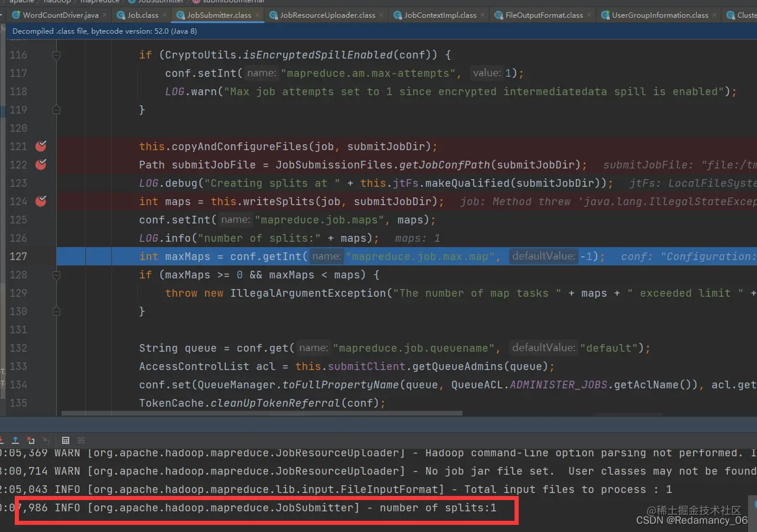Click the WordCountDriver.java tab file icon
Screen dimensions: 757x532
(16, 15)
